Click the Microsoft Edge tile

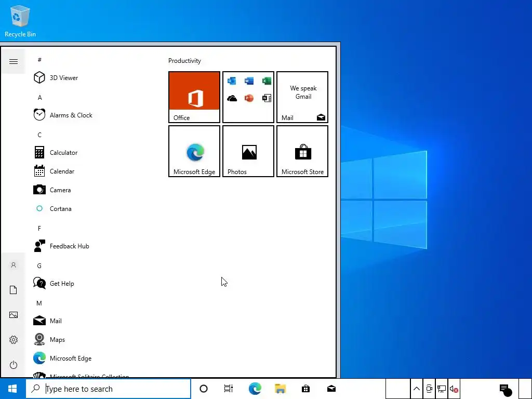pyautogui.click(x=194, y=151)
